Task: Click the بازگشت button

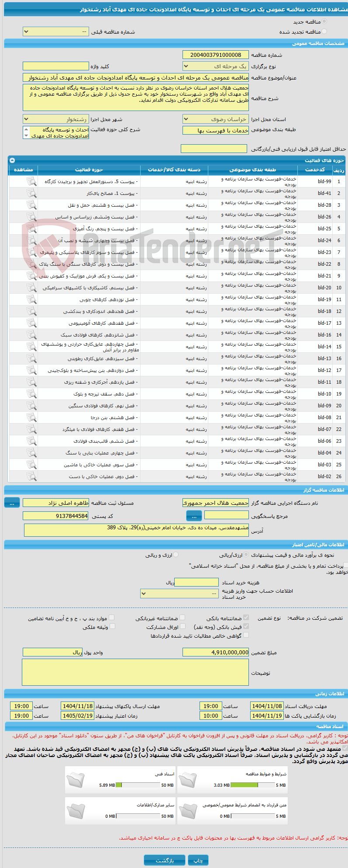Action: [x=165, y=860]
